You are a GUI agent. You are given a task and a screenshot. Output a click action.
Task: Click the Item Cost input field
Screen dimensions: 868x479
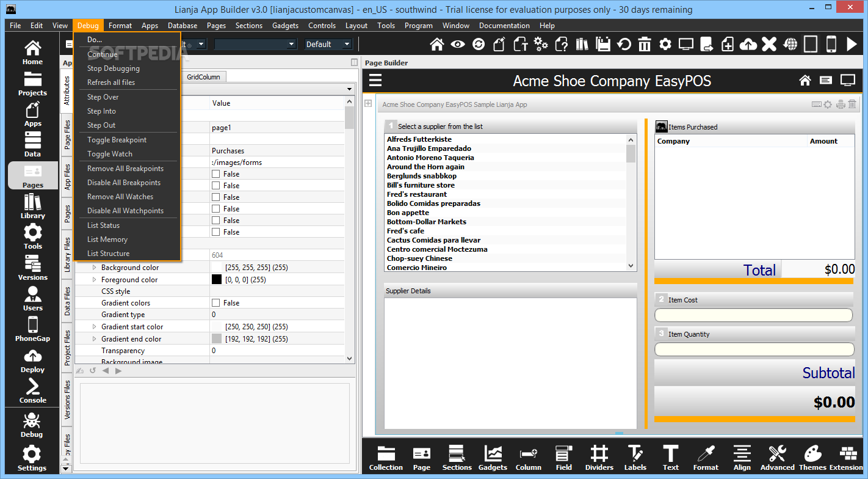(754, 315)
